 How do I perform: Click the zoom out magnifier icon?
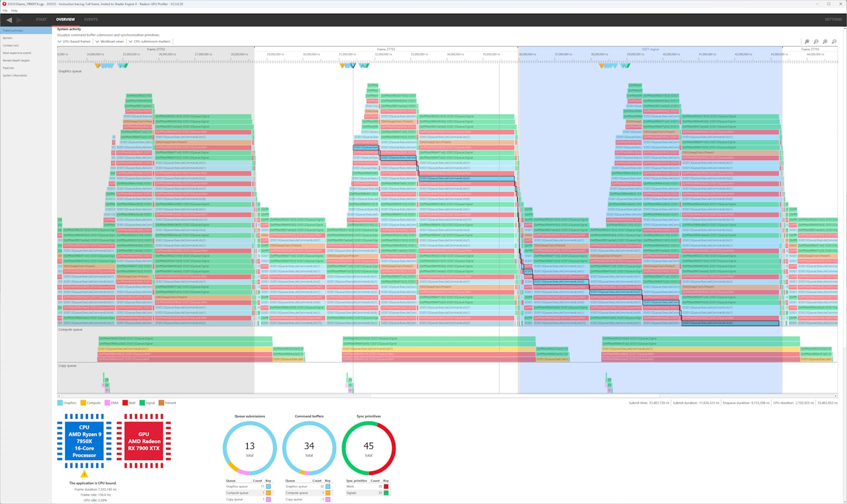point(834,41)
